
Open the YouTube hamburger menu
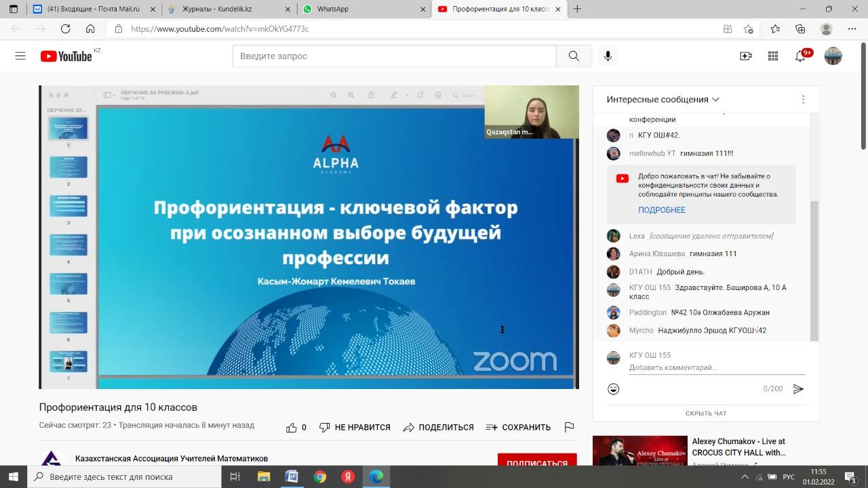[x=20, y=56]
